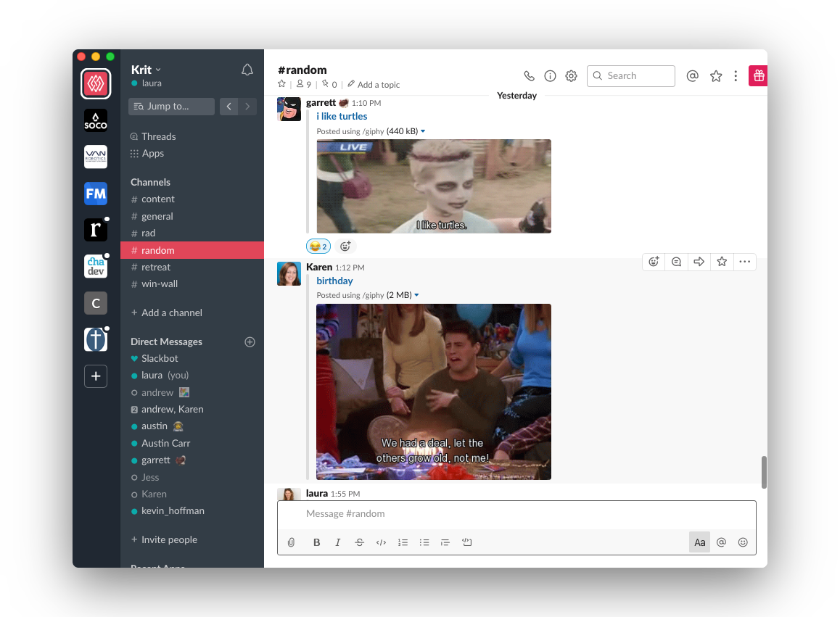
Task: Switch to the 'r' workspace
Action: 96,230
